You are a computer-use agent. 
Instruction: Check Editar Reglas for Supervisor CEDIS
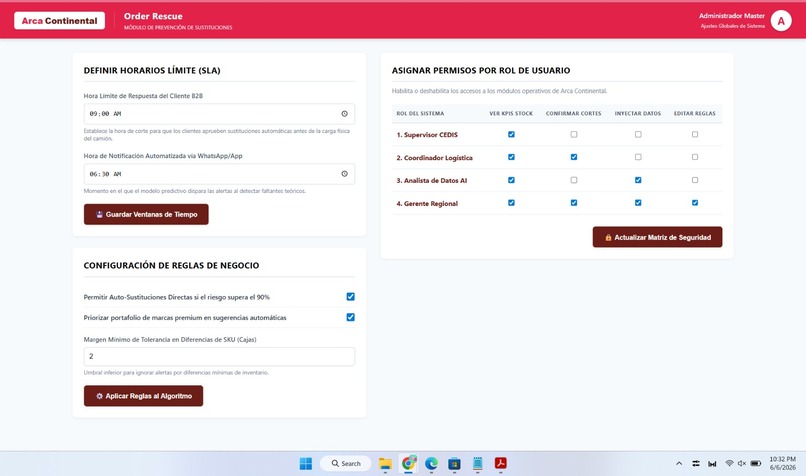(695, 134)
